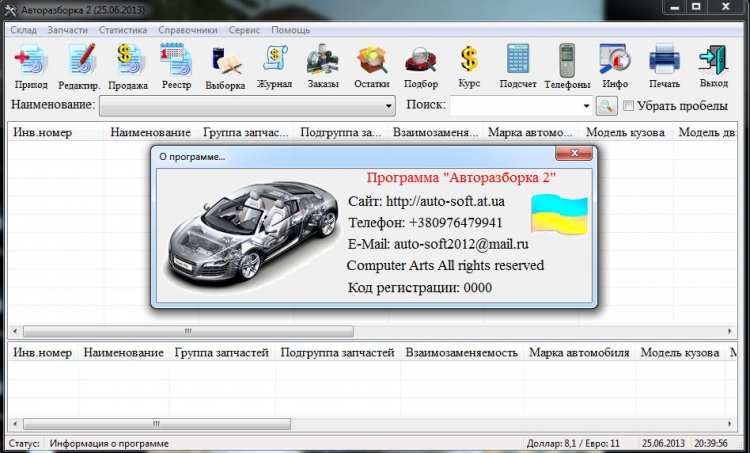Screen dimensions: 750x453
Task: Toggle the Убрать пробелы checkbox
Action: click(629, 106)
